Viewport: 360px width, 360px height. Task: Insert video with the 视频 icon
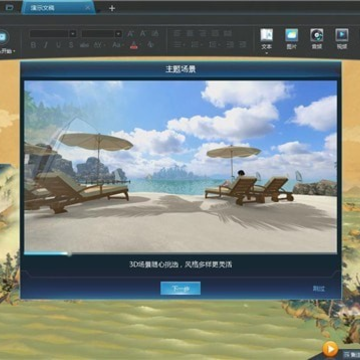(342, 39)
